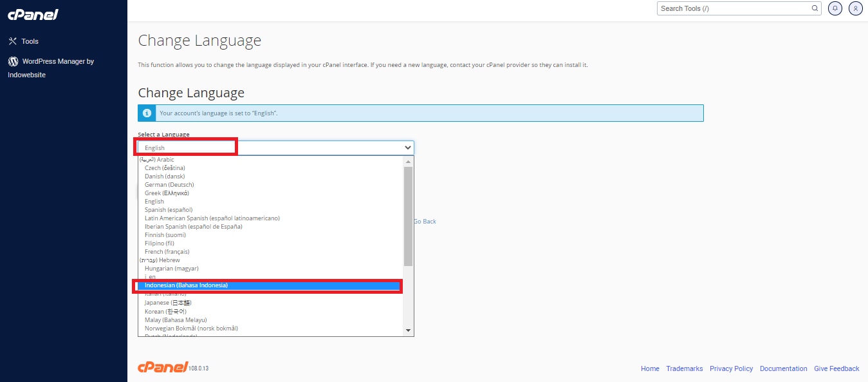
Task: Click the cPanel footer logo
Action: coord(162,367)
